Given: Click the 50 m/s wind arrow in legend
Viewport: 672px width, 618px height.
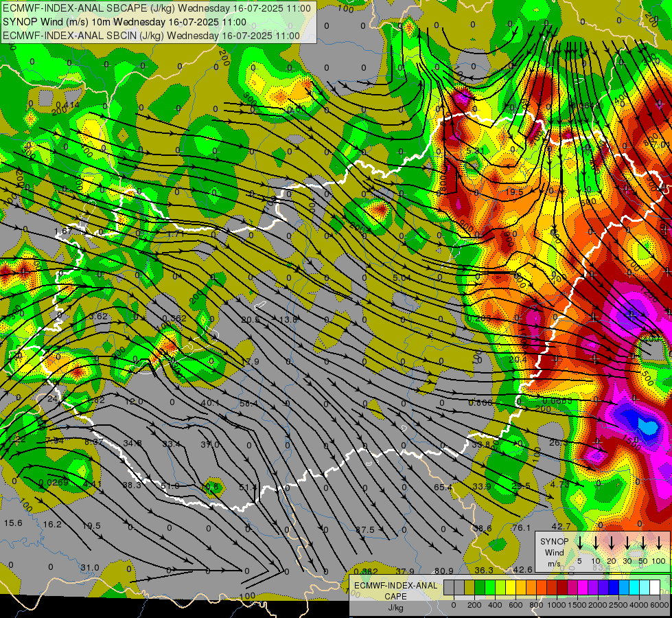Looking at the screenshot, I should tap(643, 542).
